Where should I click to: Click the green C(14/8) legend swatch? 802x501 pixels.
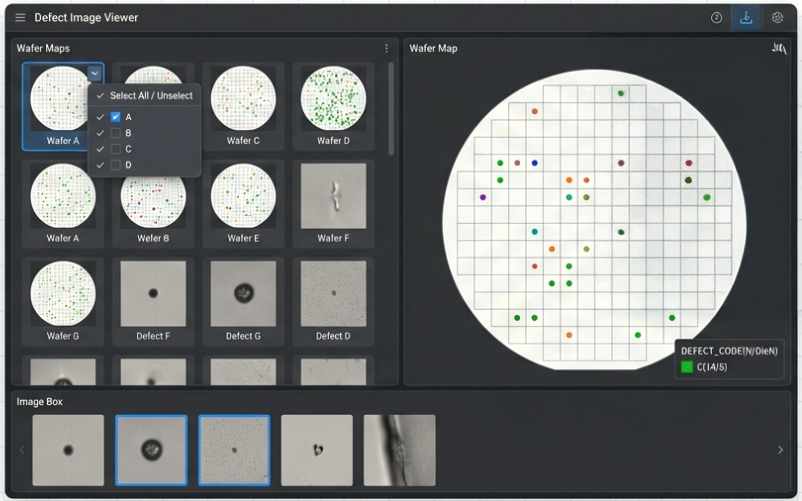click(x=687, y=367)
